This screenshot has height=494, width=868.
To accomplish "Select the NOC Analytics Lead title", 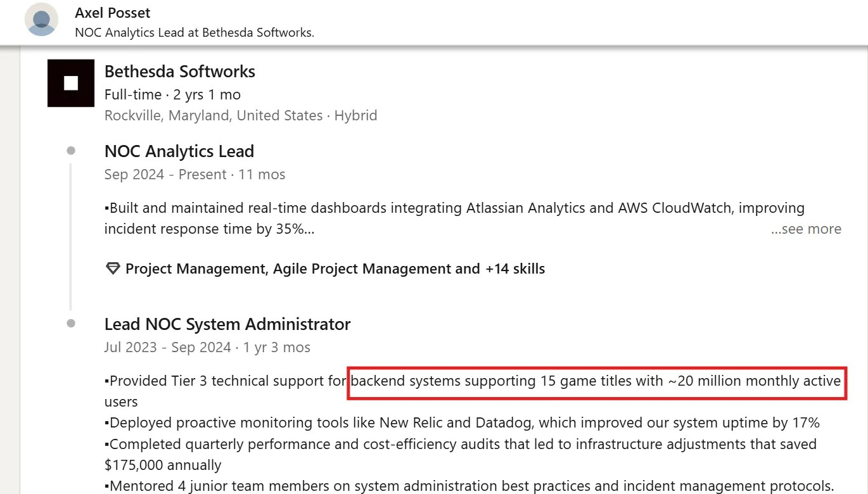I will [179, 151].
